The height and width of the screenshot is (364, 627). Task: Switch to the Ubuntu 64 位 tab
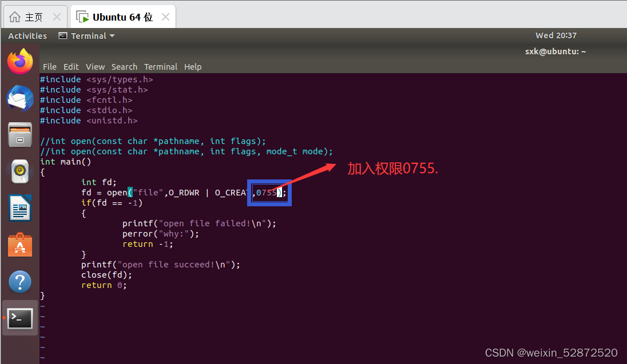(123, 17)
